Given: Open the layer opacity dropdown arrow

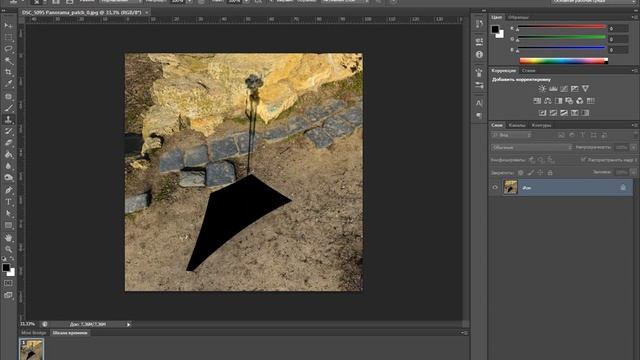Looking at the screenshot, I should (x=633, y=147).
